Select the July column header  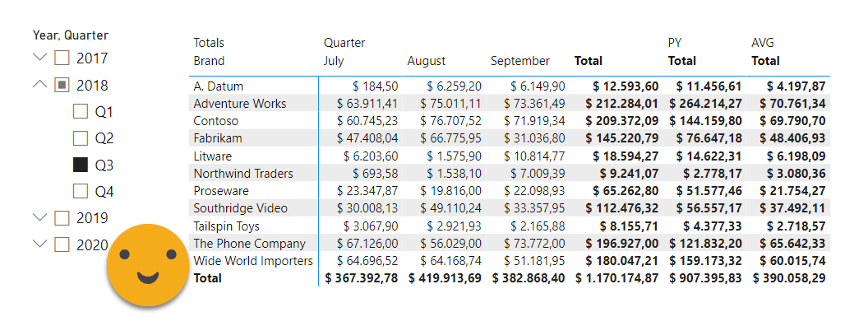[334, 61]
